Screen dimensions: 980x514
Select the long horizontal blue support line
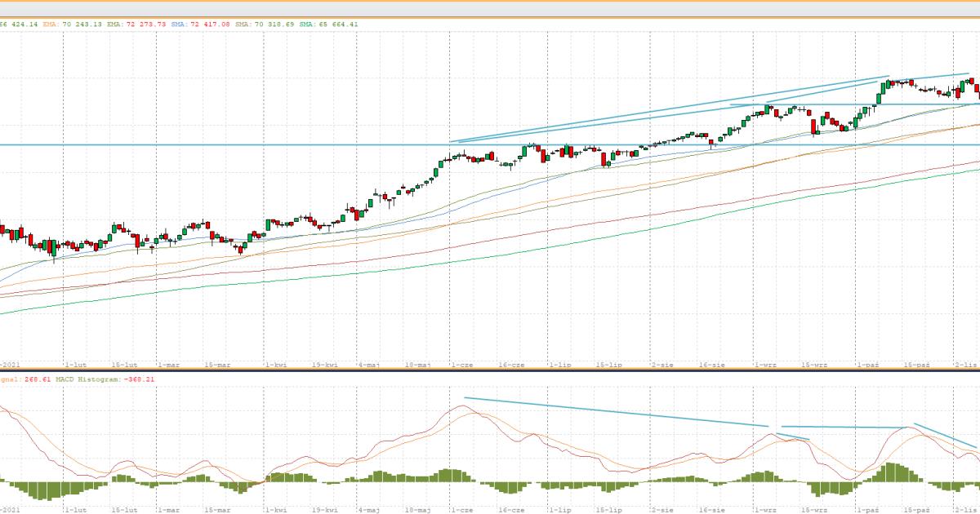(x=245, y=145)
